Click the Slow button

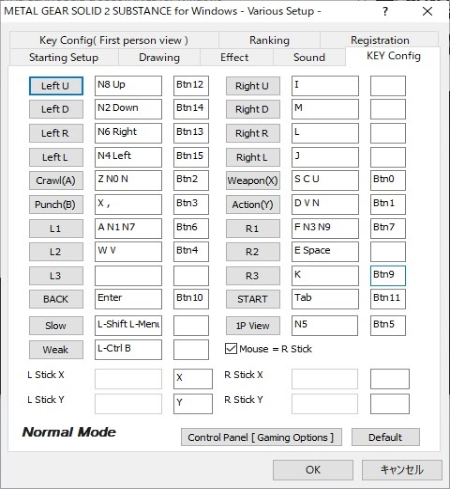pos(56,325)
